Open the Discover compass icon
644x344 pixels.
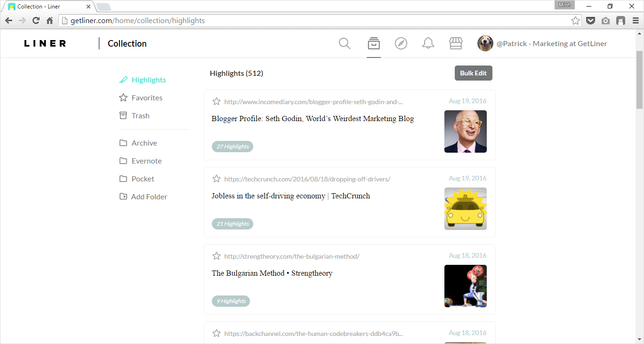pyautogui.click(x=401, y=43)
